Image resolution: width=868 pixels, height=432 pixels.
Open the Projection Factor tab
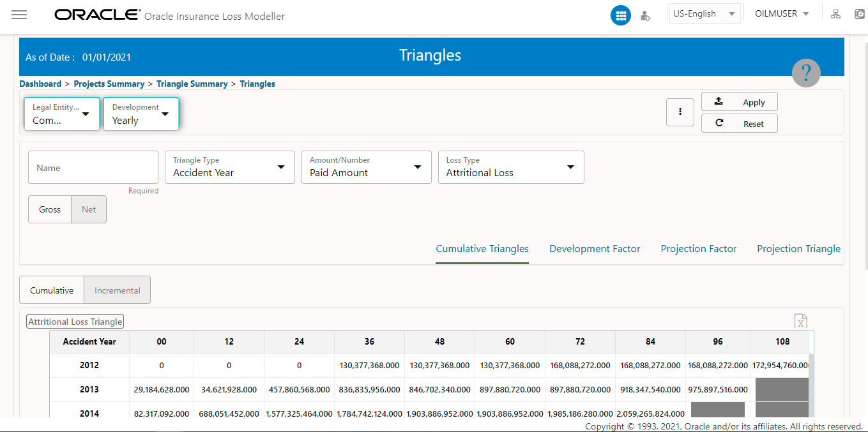(x=699, y=249)
